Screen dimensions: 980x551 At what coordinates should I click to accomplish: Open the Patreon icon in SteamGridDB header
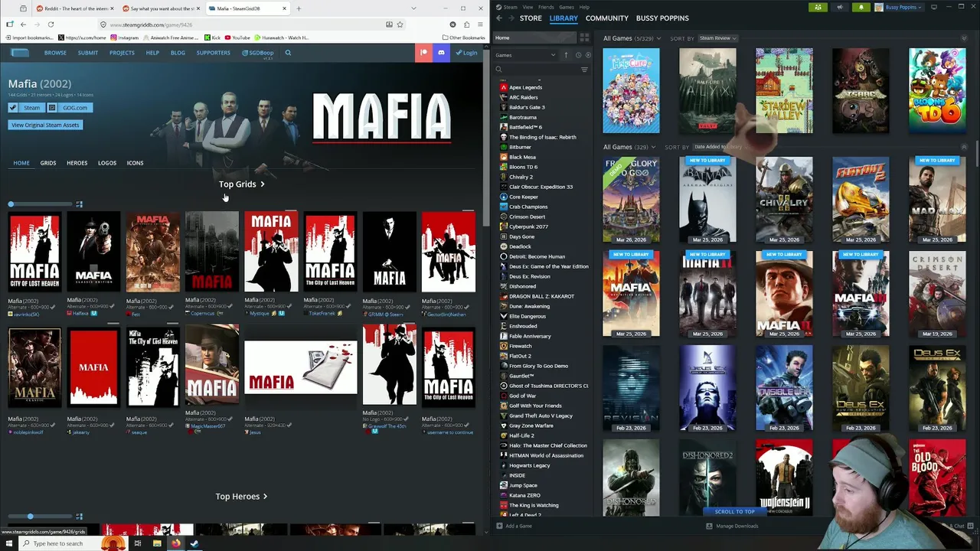pos(423,53)
